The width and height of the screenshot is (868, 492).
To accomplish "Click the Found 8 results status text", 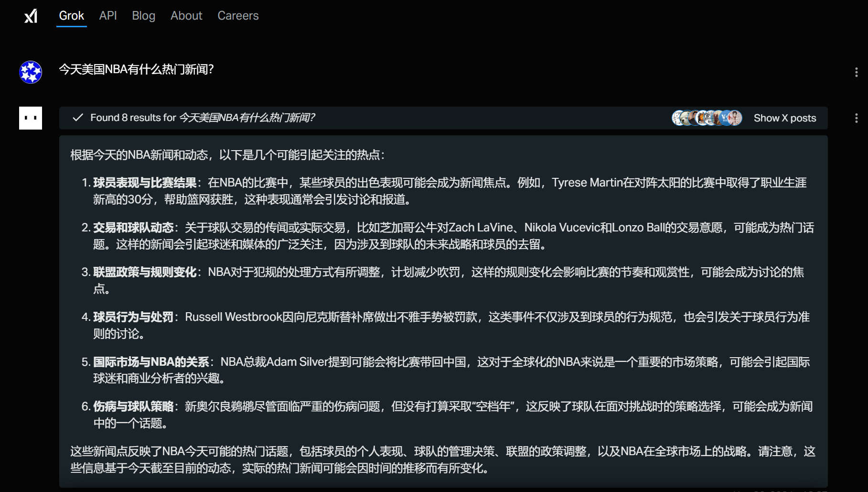I will point(203,118).
